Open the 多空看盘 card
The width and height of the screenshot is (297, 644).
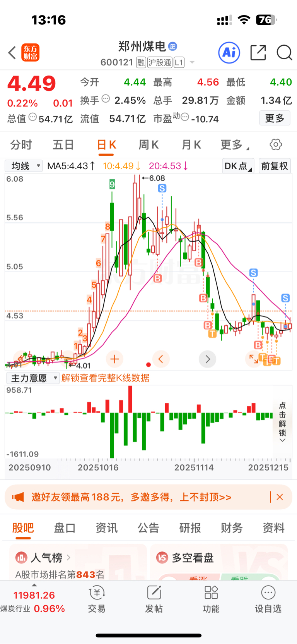(219, 562)
